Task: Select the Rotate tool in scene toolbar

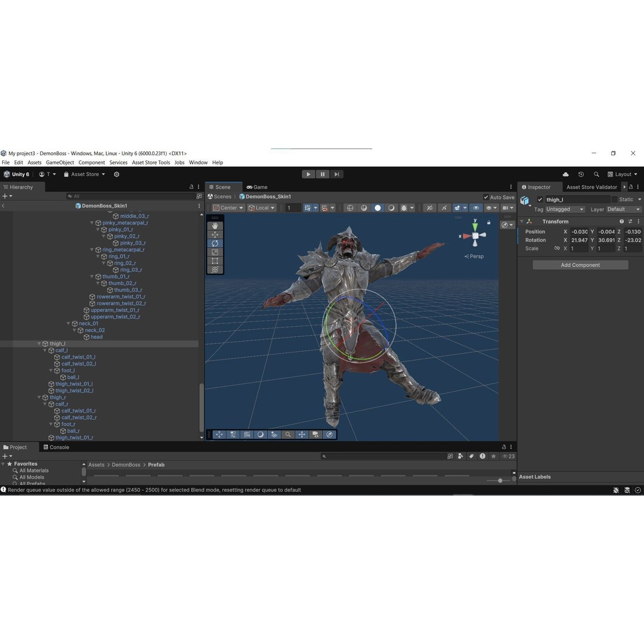Action: coord(215,243)
